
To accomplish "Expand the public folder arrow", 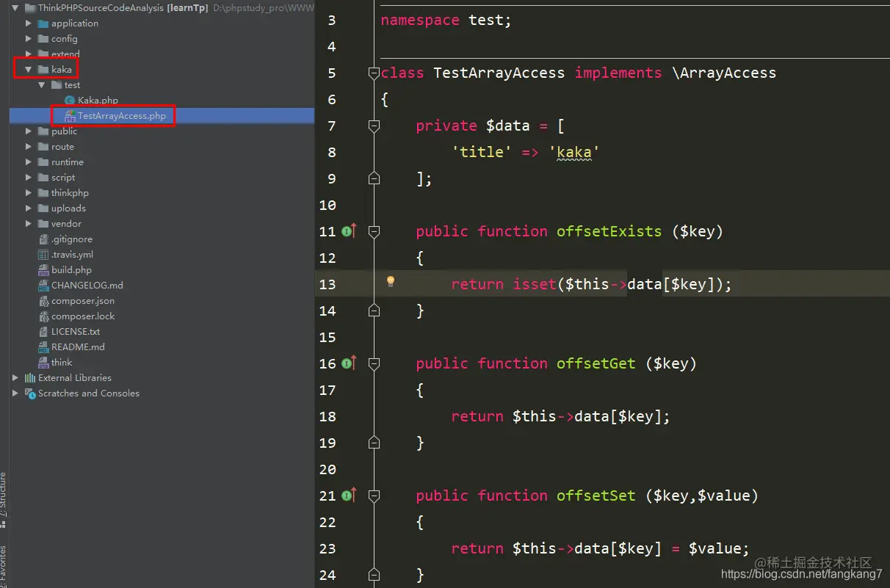I will click(29, 131).
